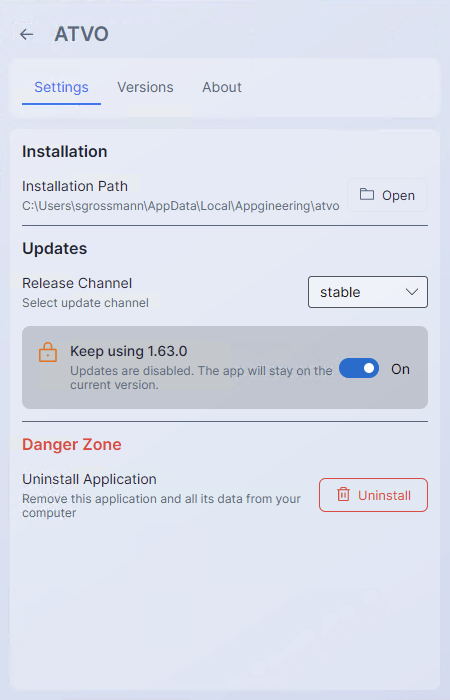Open the About tab
This screenshot has width=450, height=700.
pyautogui.click(x=222, y=87)
